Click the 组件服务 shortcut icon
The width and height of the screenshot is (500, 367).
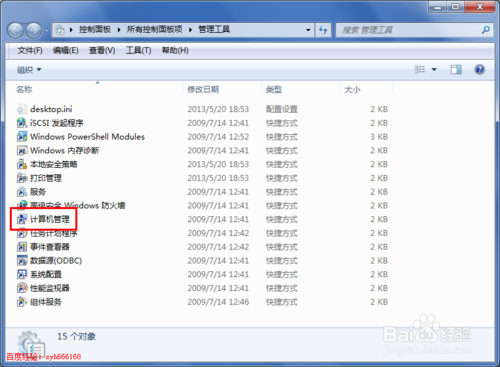(22, 302)
